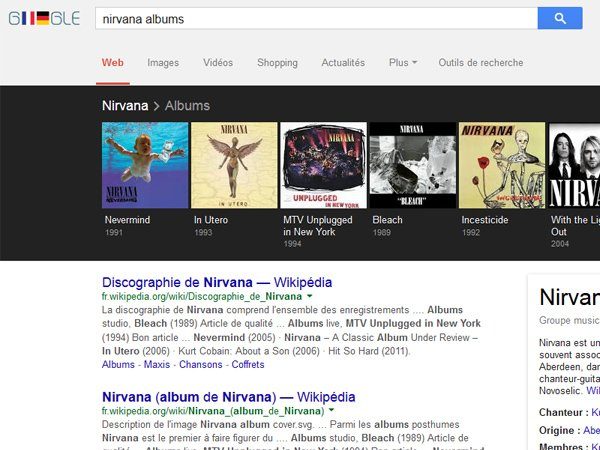Open the Google logo with flags
The width and height of the screenshot is (600, 450).
click(44, 18)
